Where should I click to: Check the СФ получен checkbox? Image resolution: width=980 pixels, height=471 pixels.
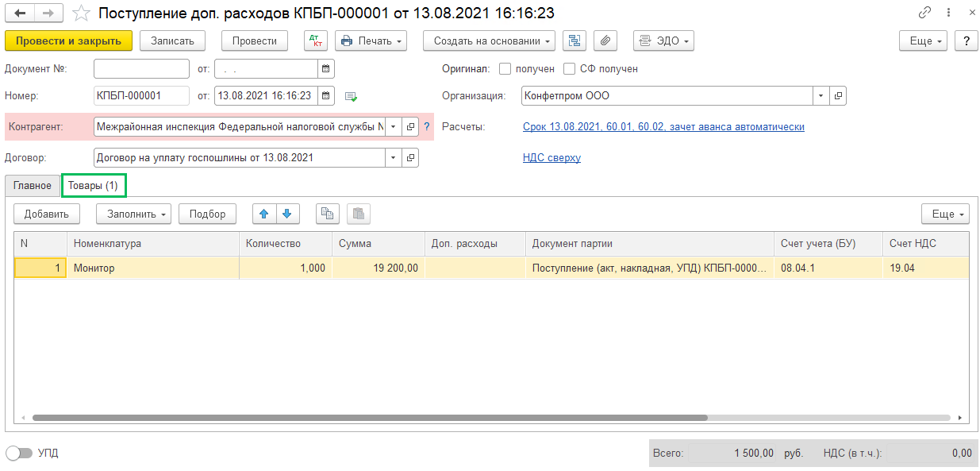coord(569,69)
